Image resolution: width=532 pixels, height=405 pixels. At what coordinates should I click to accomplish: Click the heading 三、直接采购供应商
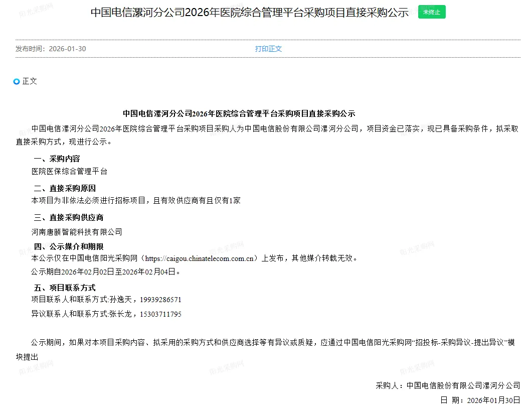point(68,217)
